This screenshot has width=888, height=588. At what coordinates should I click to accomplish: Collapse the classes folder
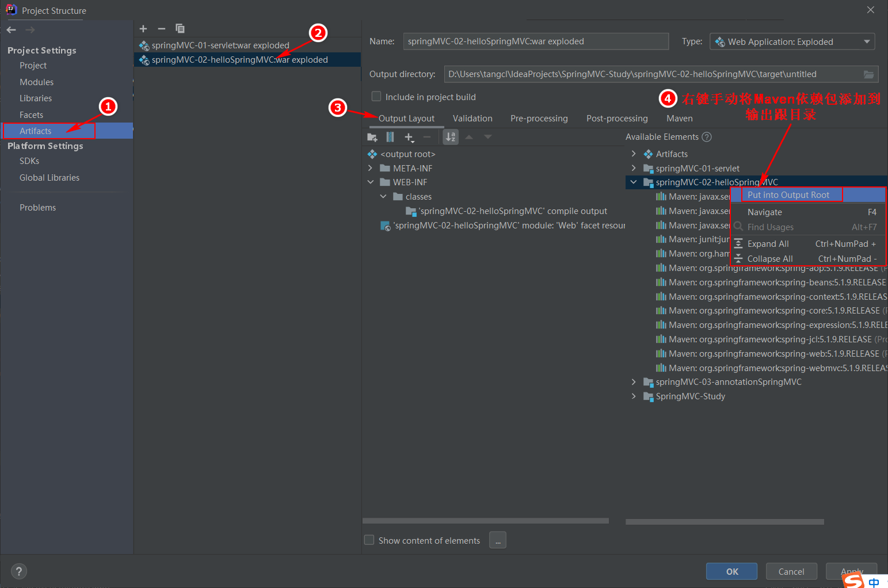tap(383, 197)
